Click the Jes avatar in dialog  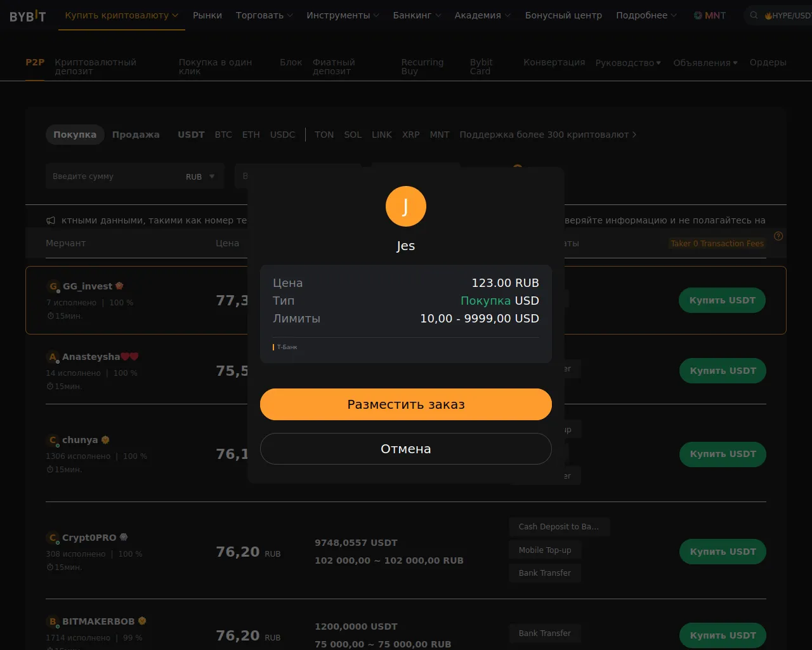[x=405, y=206]
